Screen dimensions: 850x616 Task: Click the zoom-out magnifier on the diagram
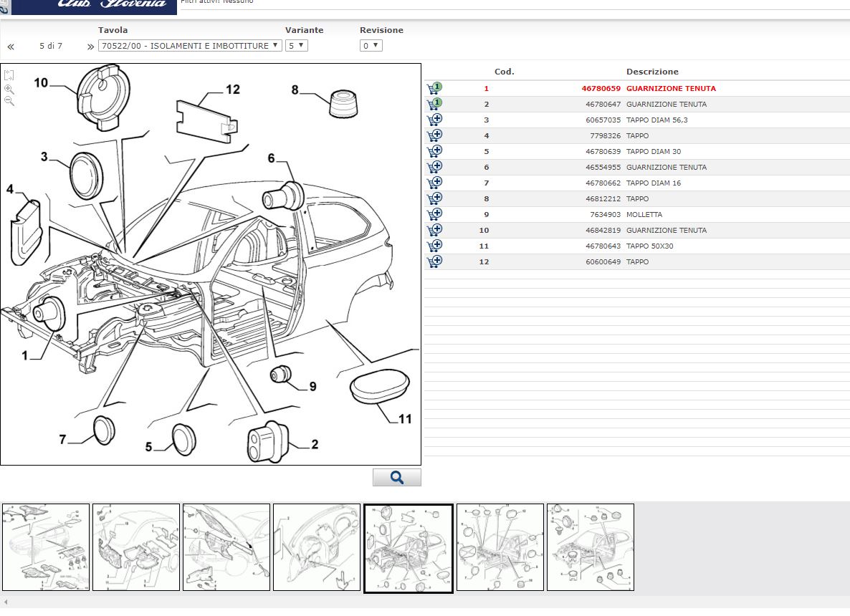9,101
